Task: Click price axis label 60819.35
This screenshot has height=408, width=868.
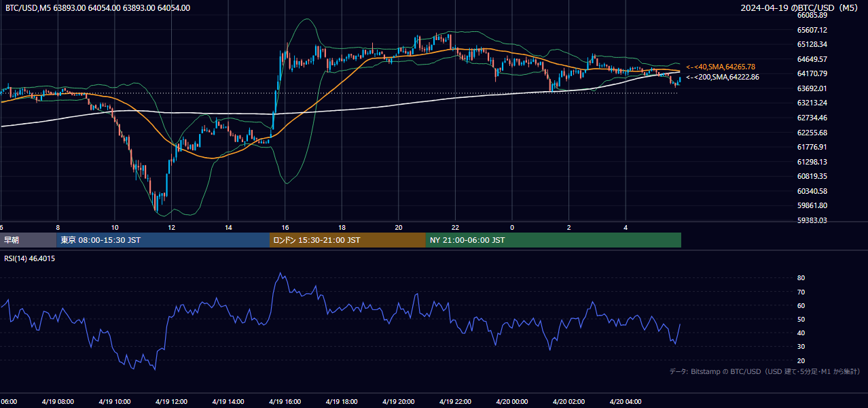Action: click(x=812, y=176)
